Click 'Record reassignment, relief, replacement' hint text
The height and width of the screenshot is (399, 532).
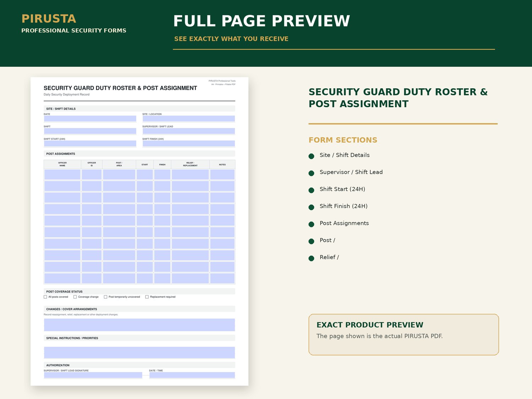coord(81,315)
